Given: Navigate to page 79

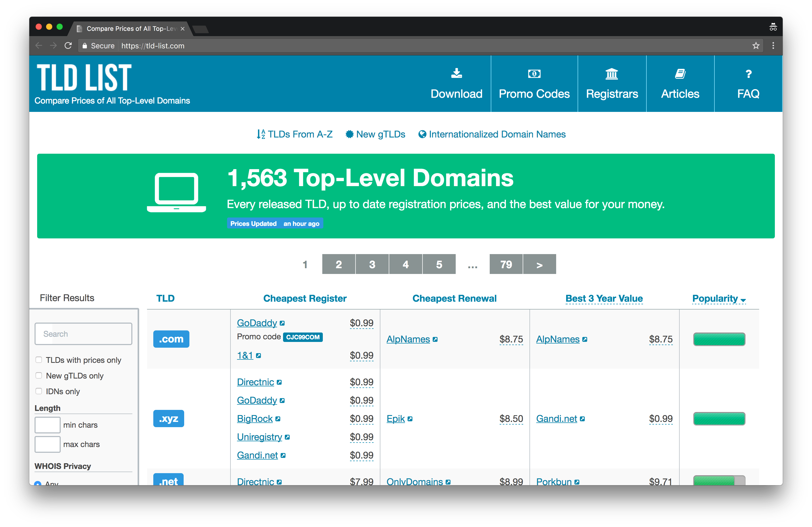Looking at the screenshot, I should [505, 264].
